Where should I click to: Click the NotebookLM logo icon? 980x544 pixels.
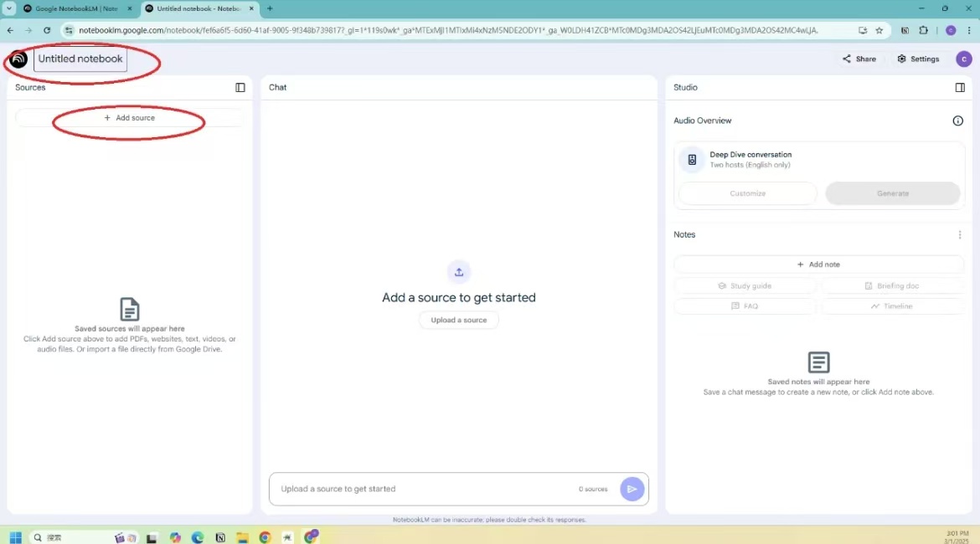[x=18, y=59]
